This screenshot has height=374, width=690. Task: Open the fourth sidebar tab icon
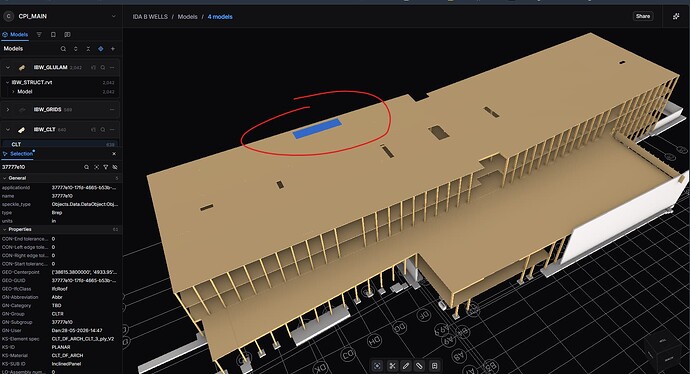click(67, 34)
